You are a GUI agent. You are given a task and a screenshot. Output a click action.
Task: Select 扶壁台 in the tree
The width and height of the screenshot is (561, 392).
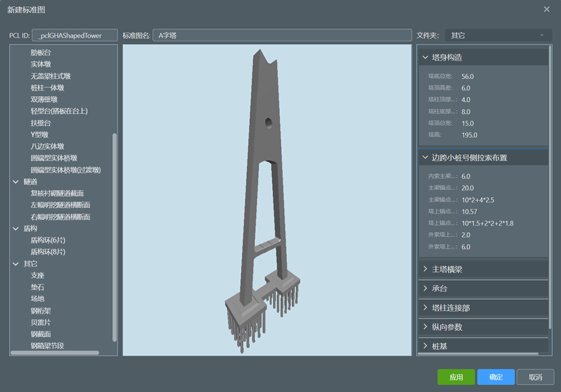pos(41,123)
